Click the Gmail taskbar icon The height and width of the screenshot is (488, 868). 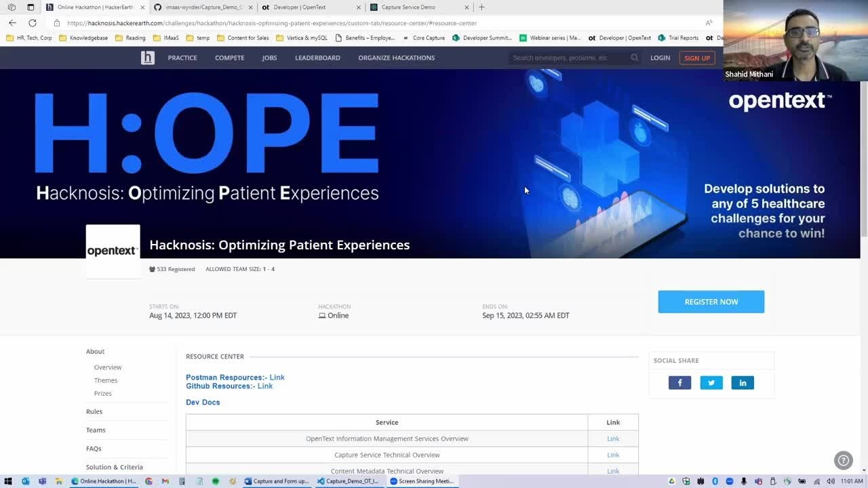coord(165,481)
